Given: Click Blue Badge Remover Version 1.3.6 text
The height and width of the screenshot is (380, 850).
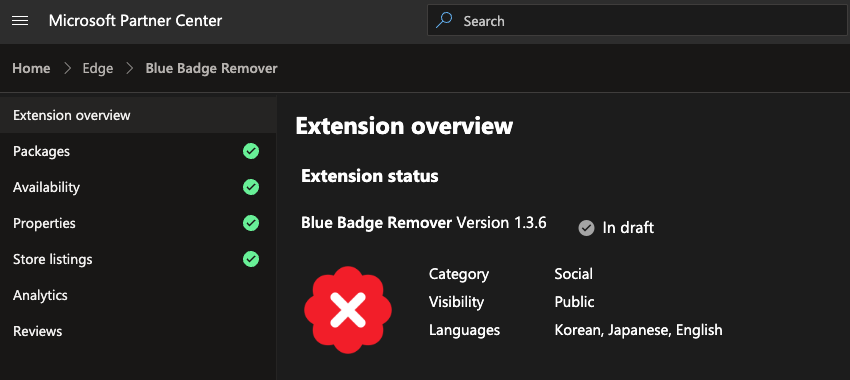Looking at the screenshot, I should (423, 223).
